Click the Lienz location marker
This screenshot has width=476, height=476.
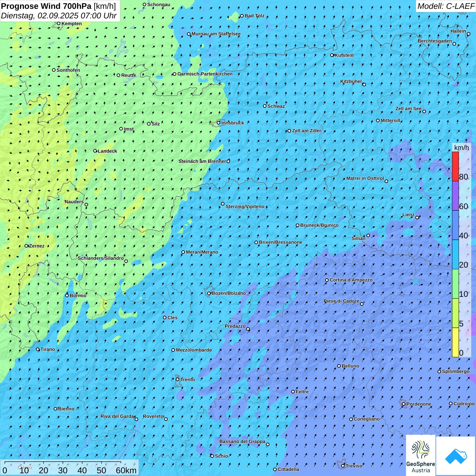click(417, 218)
